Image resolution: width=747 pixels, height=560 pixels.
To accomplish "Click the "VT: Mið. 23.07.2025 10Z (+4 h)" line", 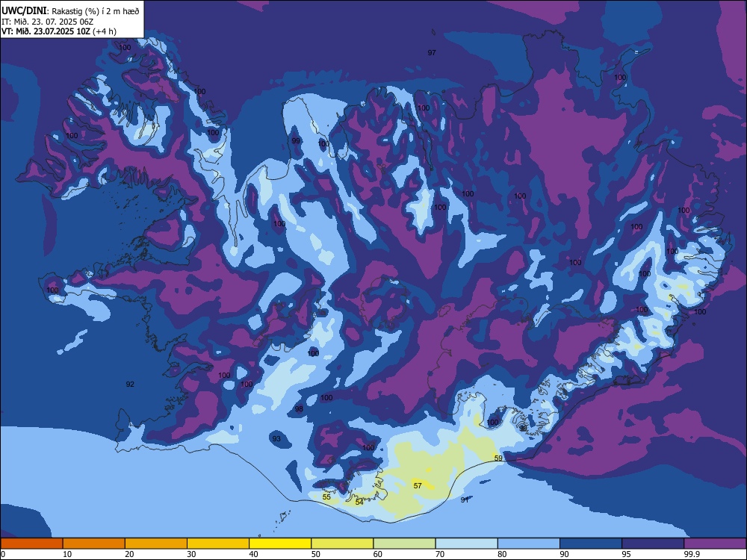I will click(58, 32).
